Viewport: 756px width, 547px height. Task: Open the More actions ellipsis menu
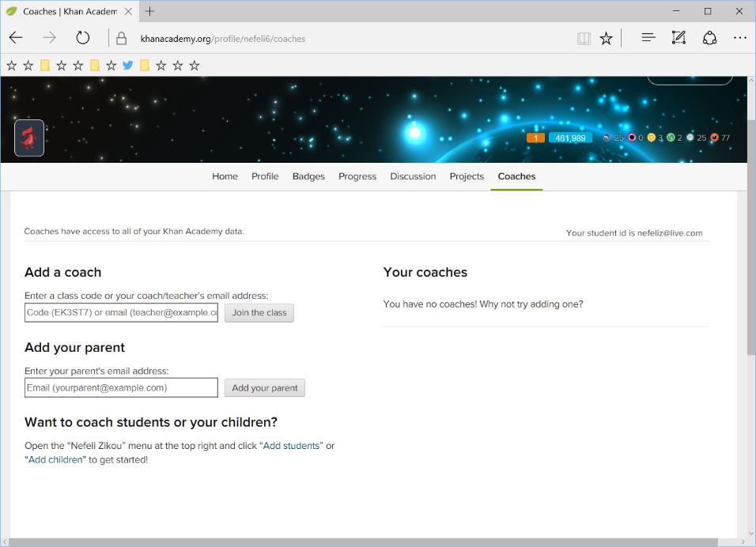coord(739,38)
